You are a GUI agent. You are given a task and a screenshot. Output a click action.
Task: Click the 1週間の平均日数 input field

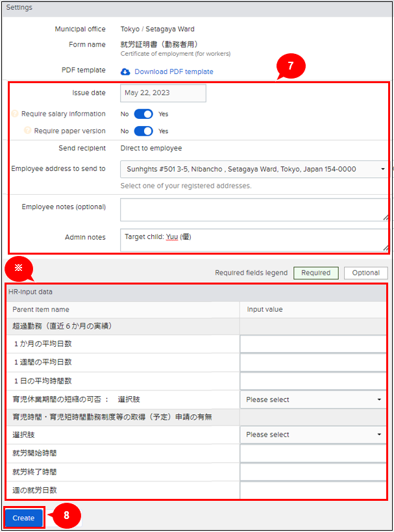click(x=313, y=362)
